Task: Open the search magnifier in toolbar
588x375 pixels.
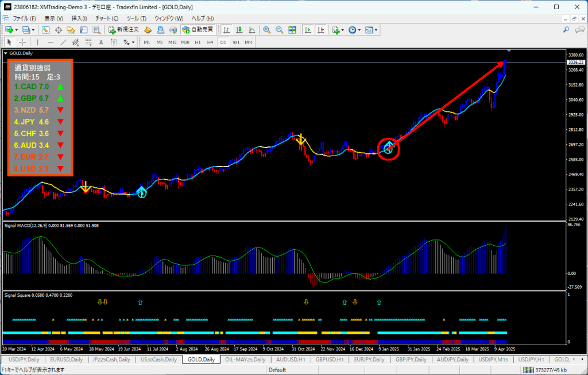Action: pos(566,30)
